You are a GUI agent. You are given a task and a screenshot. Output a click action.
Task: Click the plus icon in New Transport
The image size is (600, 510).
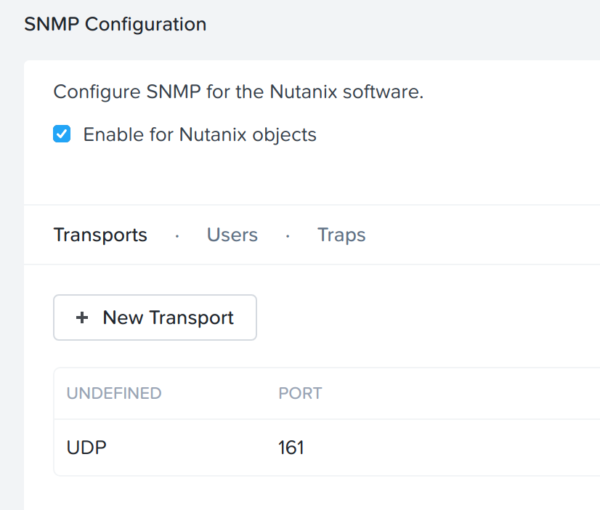point(82,318)
